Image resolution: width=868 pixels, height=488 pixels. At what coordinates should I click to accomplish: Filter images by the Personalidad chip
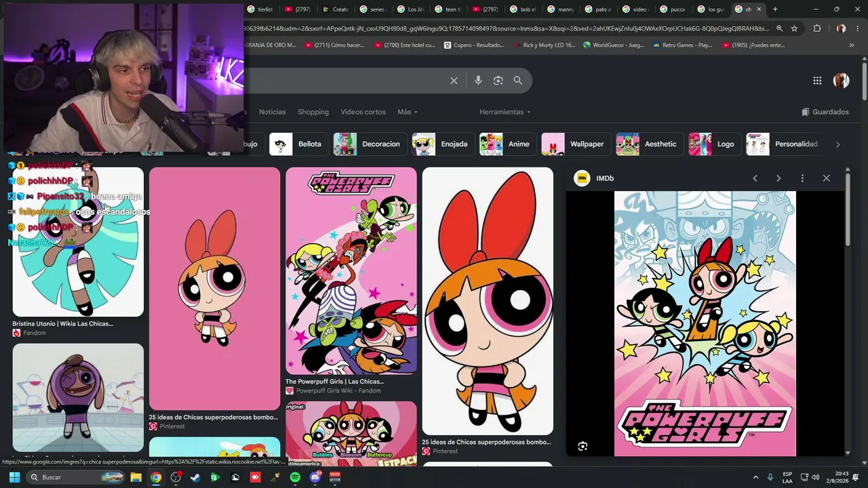(785, 144)
